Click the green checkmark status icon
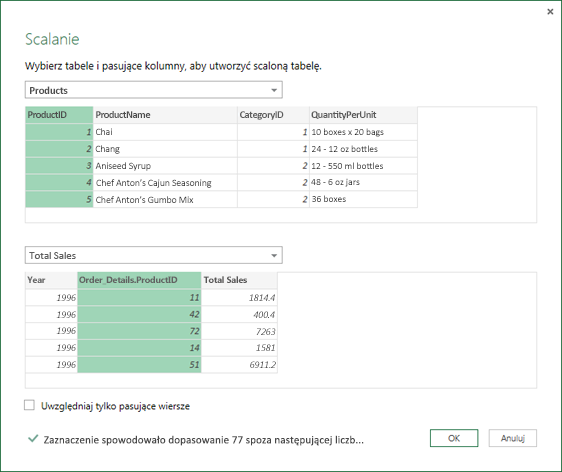The image size is (562, 472). click(x=33, y=438)
